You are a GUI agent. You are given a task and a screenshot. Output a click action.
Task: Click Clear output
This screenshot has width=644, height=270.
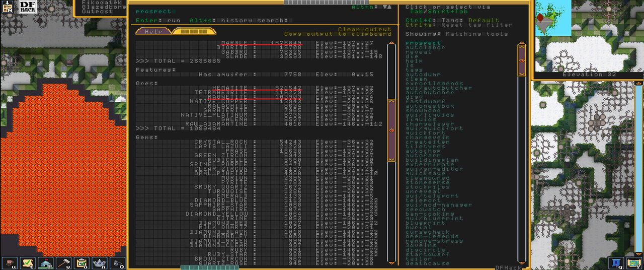365,30
